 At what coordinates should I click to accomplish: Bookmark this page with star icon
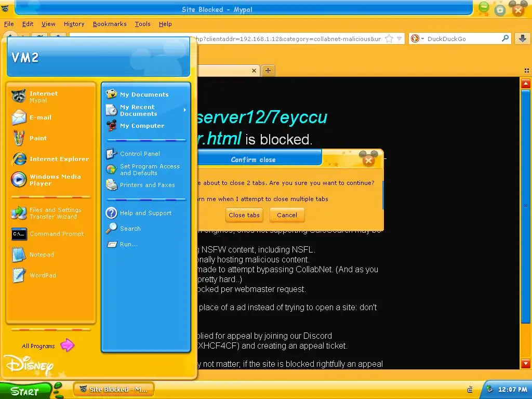click(x=389, y=38)
